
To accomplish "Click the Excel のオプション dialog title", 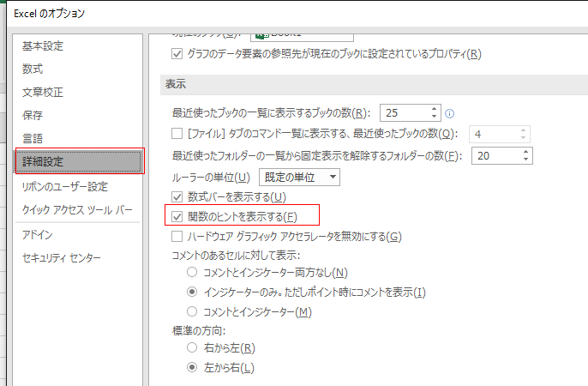I will tap(49, 14).
